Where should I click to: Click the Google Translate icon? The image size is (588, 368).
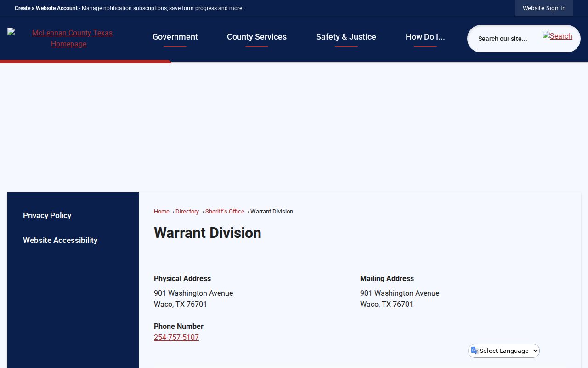(x=475, y=351)
